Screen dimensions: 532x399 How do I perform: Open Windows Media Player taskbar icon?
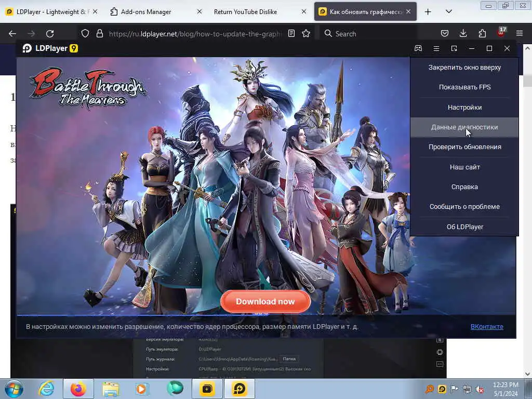click(x=142, y=389)
